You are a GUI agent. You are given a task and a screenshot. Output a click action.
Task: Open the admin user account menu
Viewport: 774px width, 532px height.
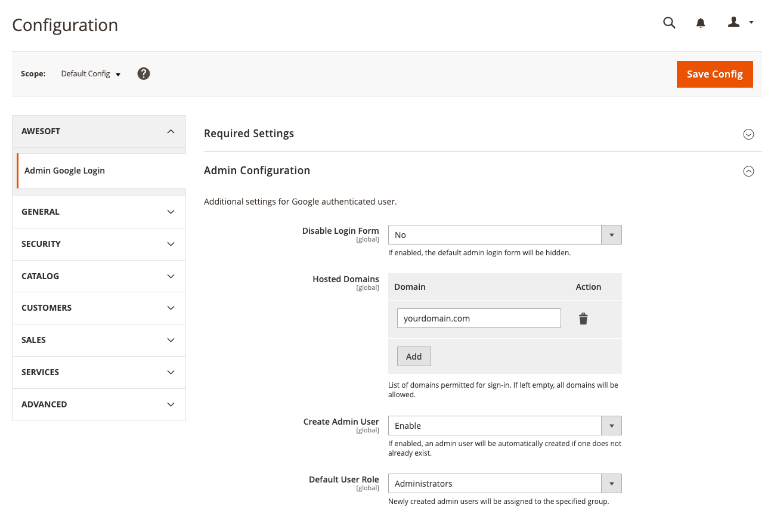(741, 23)
